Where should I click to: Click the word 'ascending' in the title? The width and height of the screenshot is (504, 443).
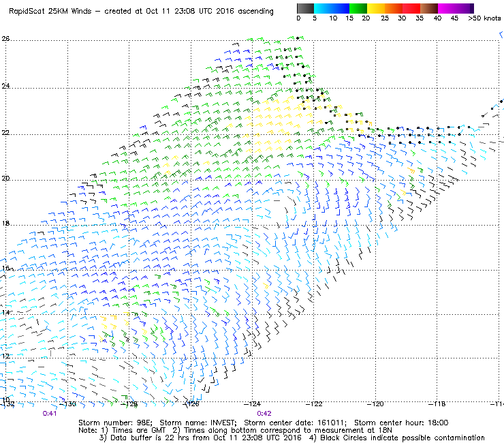[255, 12]
